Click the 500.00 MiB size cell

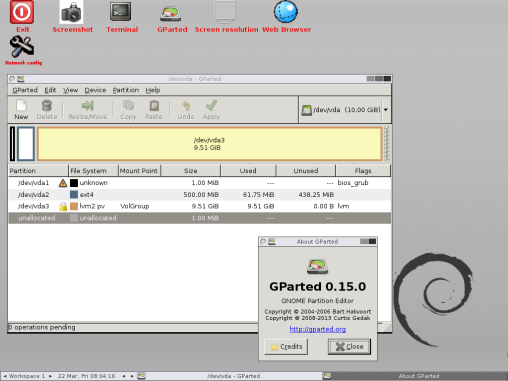[x=201, y=195]
